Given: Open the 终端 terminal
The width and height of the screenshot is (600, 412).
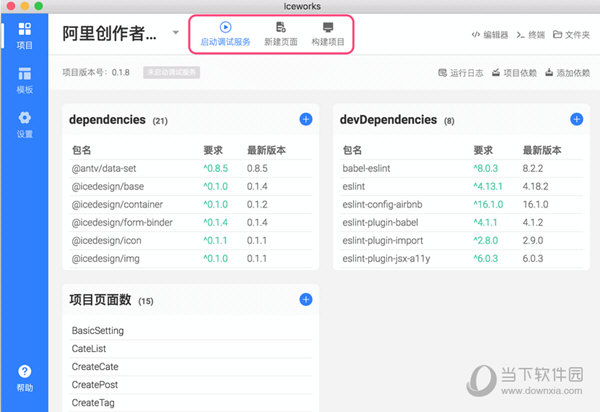Looking at the screenshot, I should click(530, 35).
